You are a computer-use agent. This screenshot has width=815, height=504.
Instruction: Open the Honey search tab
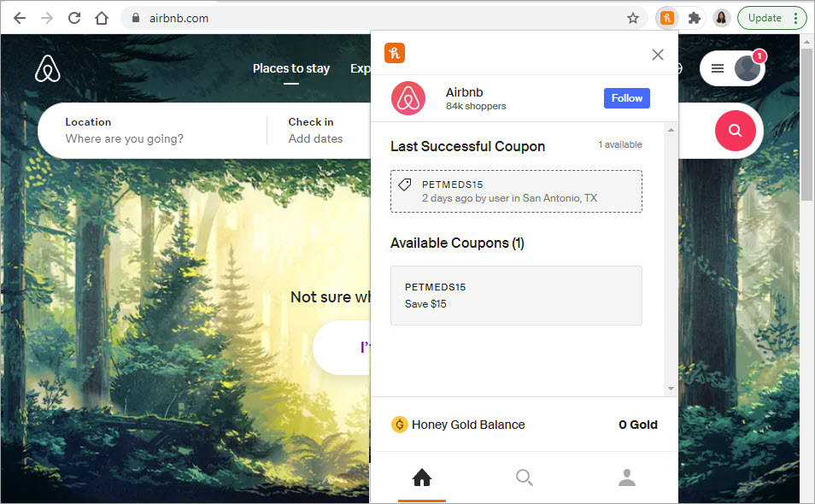524,477
